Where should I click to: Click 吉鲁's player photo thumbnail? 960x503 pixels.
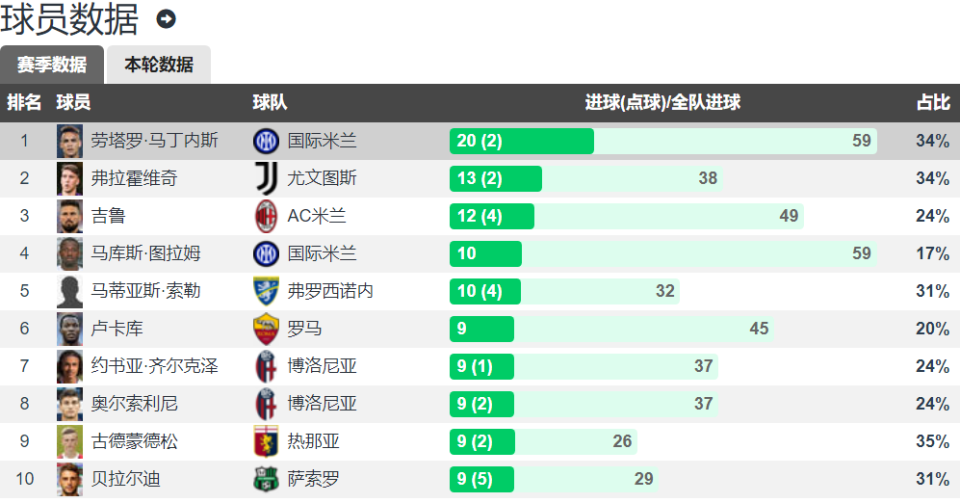(x=70, y=216)
